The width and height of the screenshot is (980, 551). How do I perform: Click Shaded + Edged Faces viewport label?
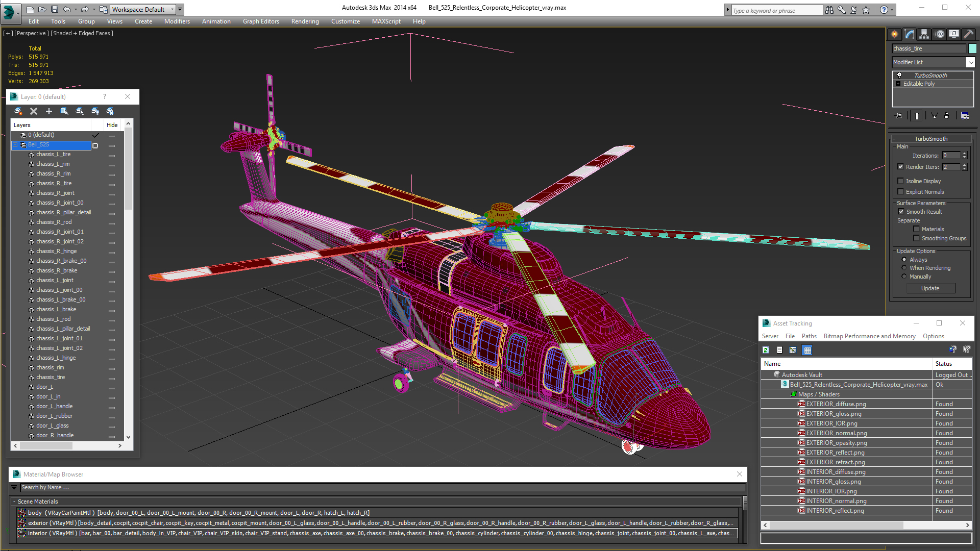pos(82,33)
